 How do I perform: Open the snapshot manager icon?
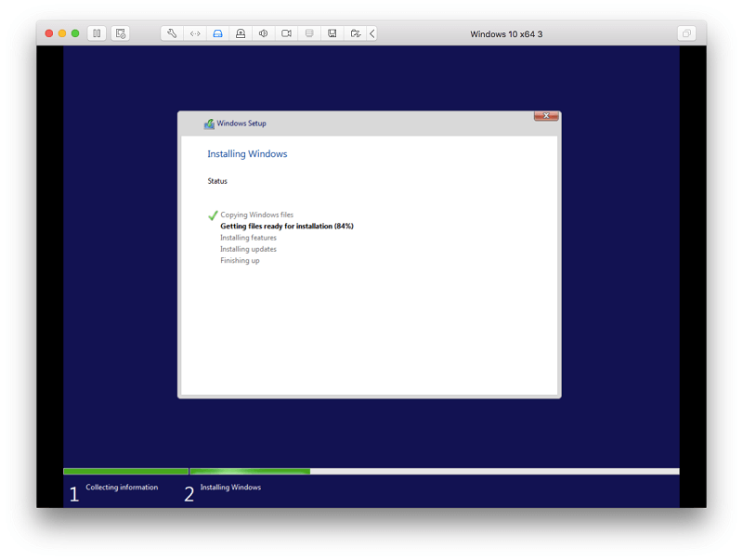[x=121, y=33]
